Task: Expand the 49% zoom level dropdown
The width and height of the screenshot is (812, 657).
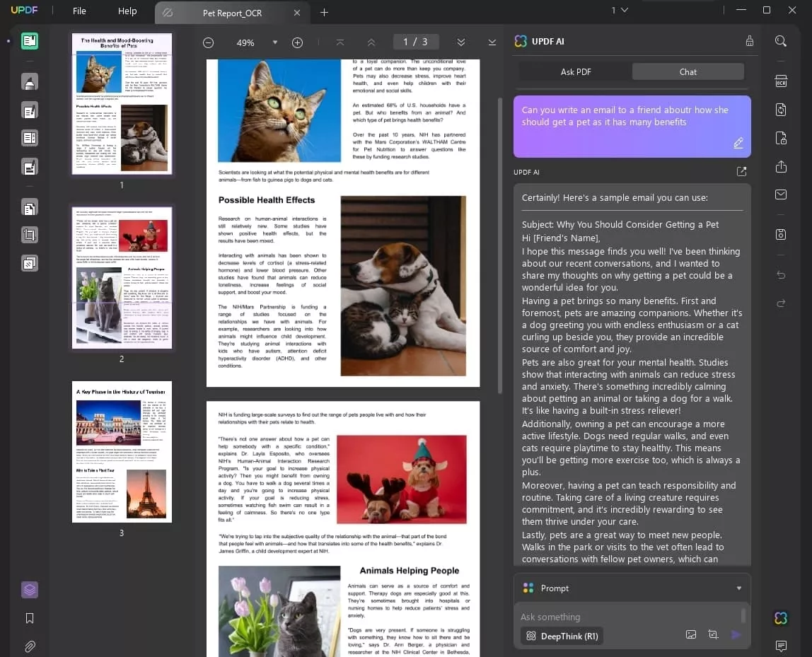Action: coord(275,42)
